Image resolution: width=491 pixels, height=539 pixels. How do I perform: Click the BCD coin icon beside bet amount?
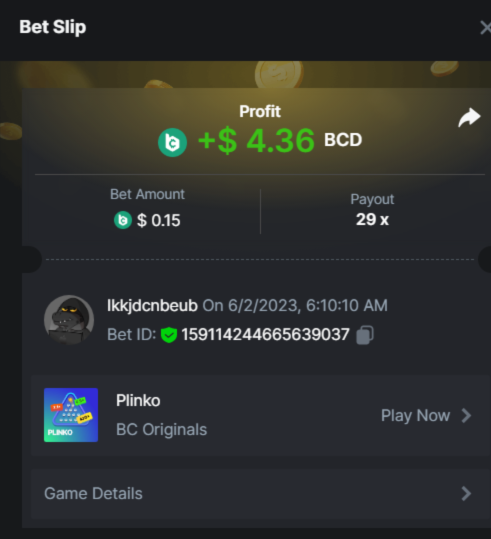coord(123,220)
